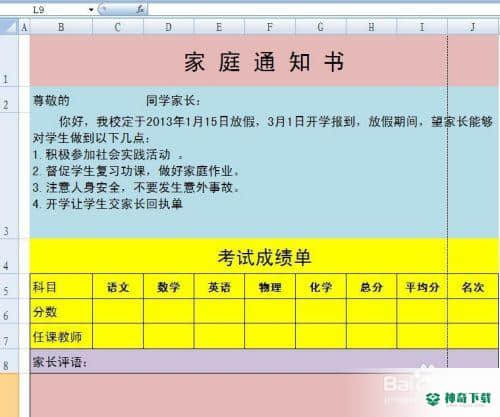This screenshot has width=500, height=417.
Task: Open the Name Box dropdown arrow
Action: click(91, 10)
